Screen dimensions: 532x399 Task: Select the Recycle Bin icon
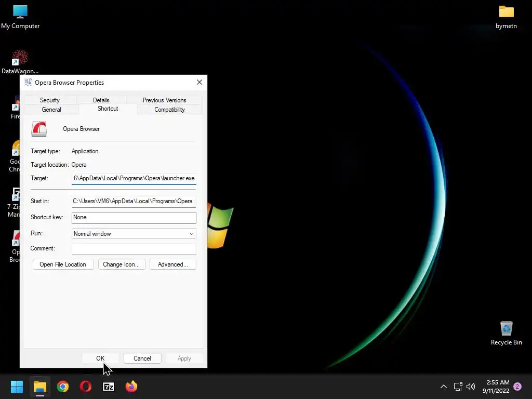pos(506,333)
